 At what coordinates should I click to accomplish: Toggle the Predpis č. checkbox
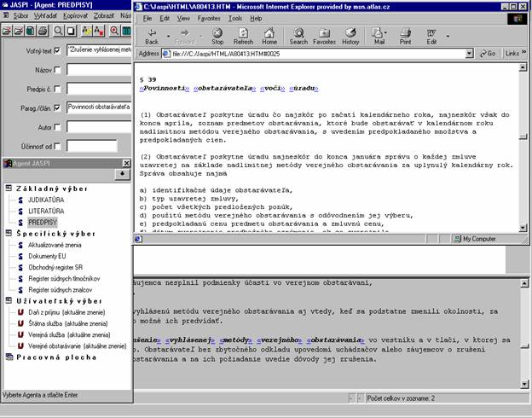tap(57, 89)
